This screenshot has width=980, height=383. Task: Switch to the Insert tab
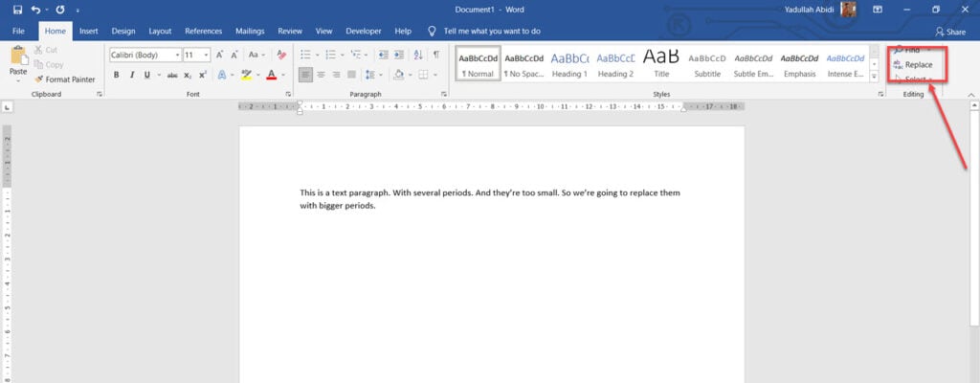click(x=89, y=31)
